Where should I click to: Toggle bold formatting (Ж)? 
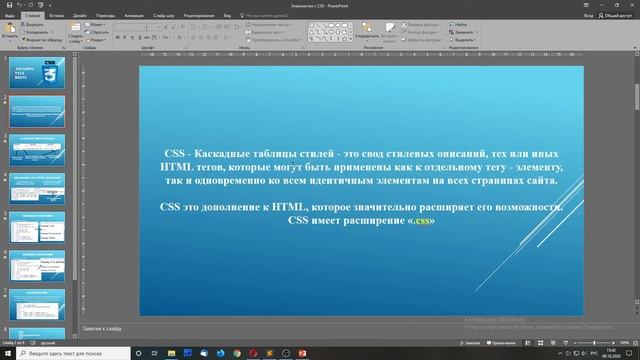(118, 37)
